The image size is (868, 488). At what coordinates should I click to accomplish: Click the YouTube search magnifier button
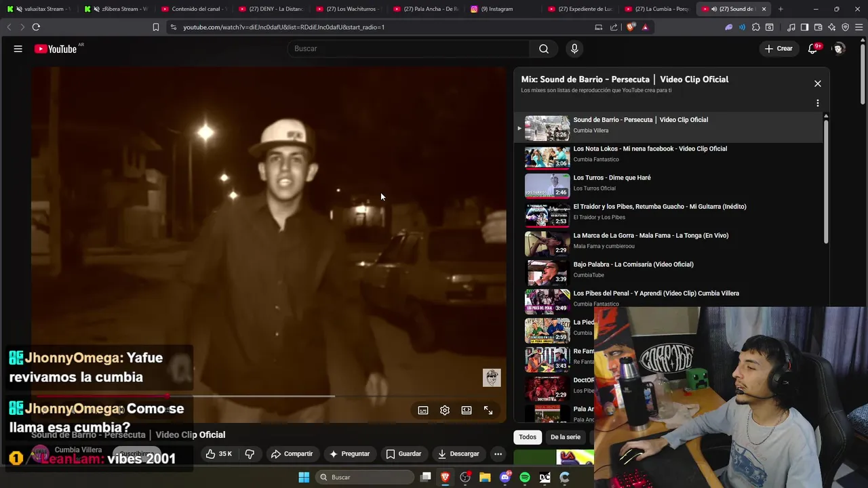544,49
